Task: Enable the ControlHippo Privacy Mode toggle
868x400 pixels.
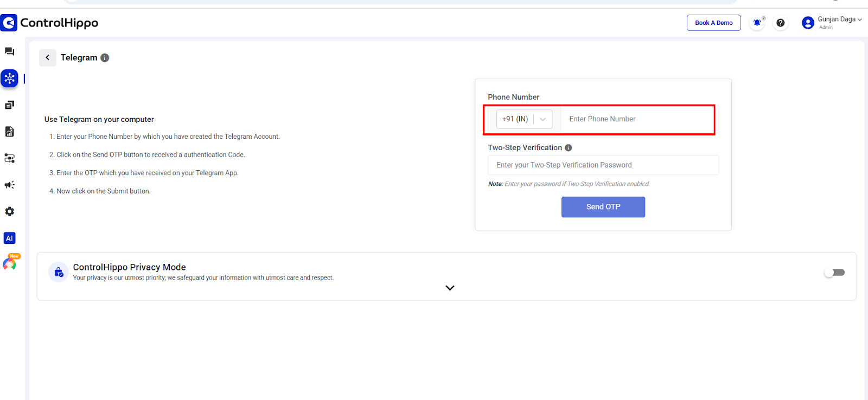Action: [834, 273]
